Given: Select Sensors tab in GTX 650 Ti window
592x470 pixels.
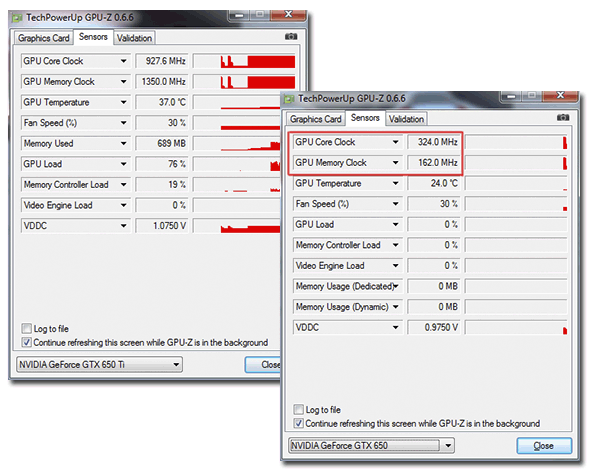Looking at the screenshot, I should coord(93,37).
